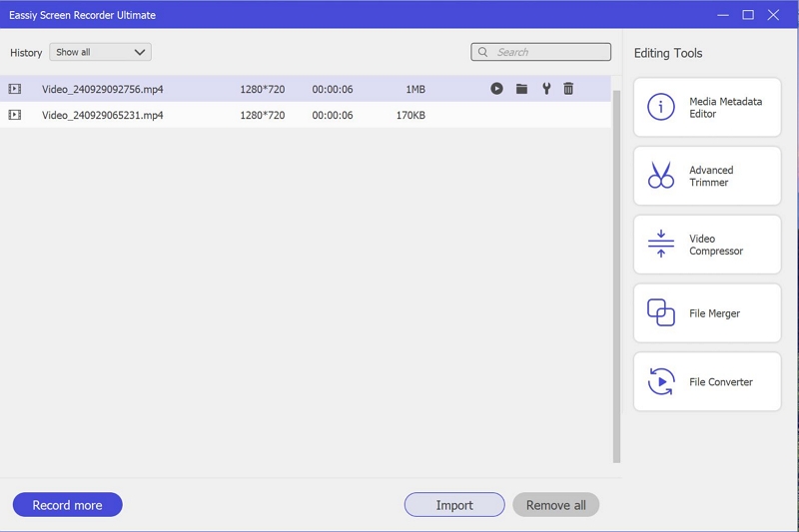Open the File Merger tool
This screenshot has height=532, width=799.
coord(707,313)
